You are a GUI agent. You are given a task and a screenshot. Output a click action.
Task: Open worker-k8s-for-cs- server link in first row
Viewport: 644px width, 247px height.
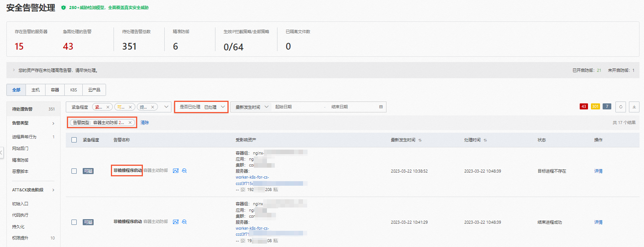pyautogui.click(x=252, y=177)
